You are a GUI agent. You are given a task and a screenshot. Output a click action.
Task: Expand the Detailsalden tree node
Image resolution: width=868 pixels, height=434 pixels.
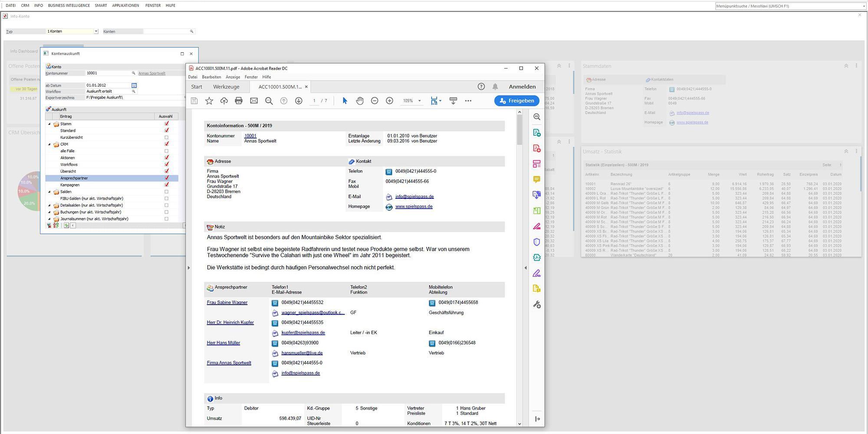tap(49, 205)
